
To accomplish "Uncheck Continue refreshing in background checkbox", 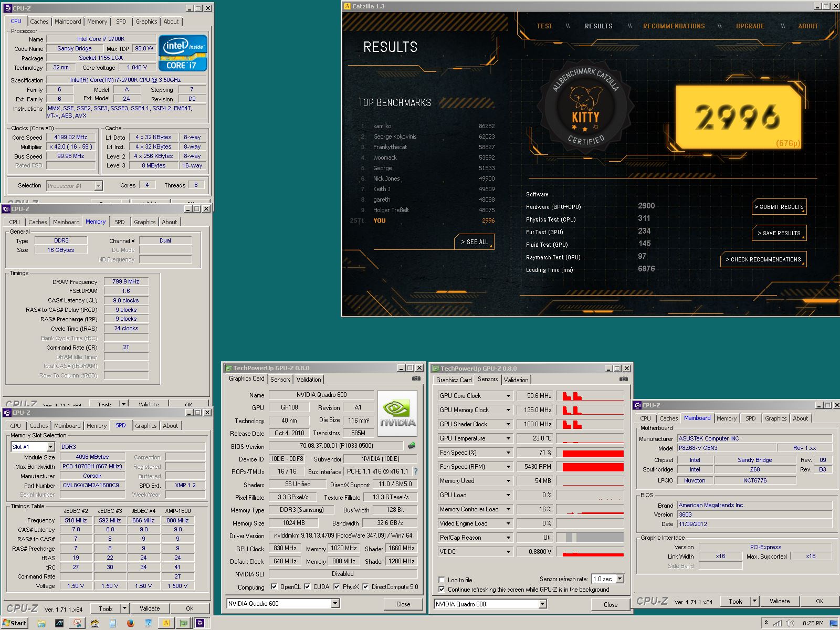I will [x=442, y=589].
